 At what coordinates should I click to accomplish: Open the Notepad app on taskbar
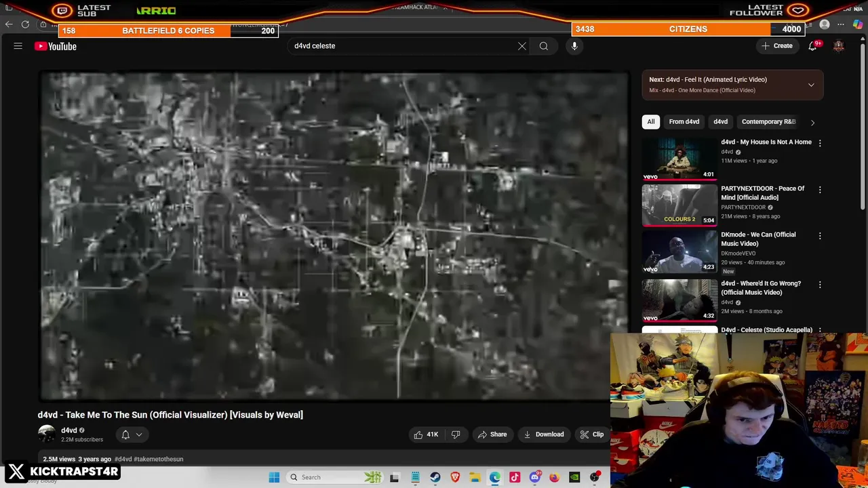pyautogui.click(x=415, y=477)
